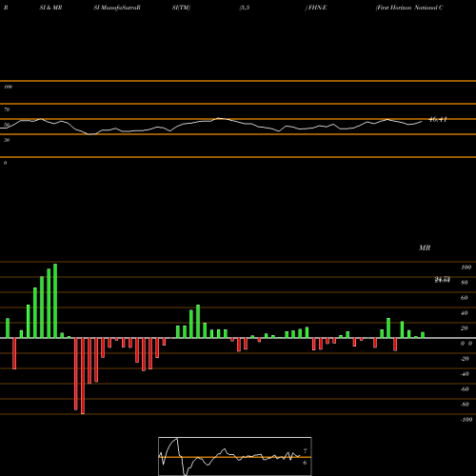476x476 pixels.
Task: Click the 80 label on MR right axis
Action: click(x=465, y=283)
